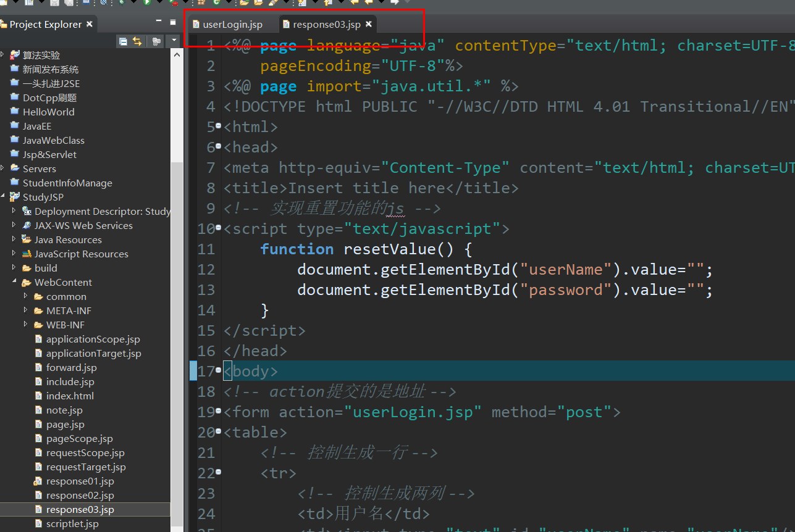The height and width of the screenshot is (532, 795).
Task: Close the response03.jsp editor tab
Action: (x=369, y=24)
